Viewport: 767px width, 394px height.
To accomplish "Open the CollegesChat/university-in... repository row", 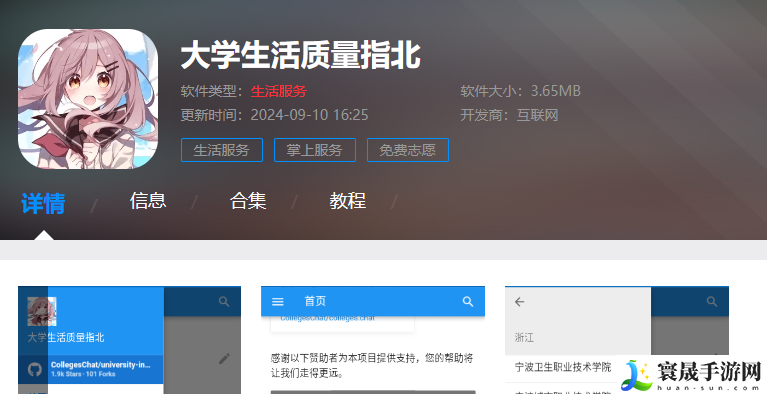I will click(90, 369).
